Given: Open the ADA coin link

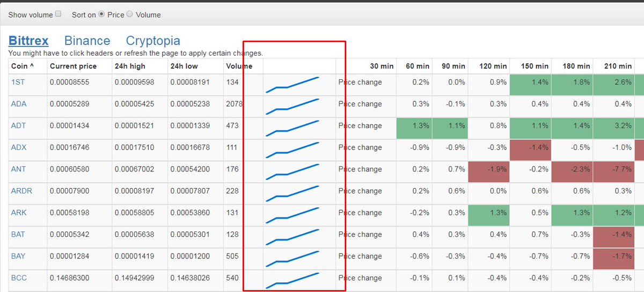Looking at the screenshot, I should click(x=19, y=104).
